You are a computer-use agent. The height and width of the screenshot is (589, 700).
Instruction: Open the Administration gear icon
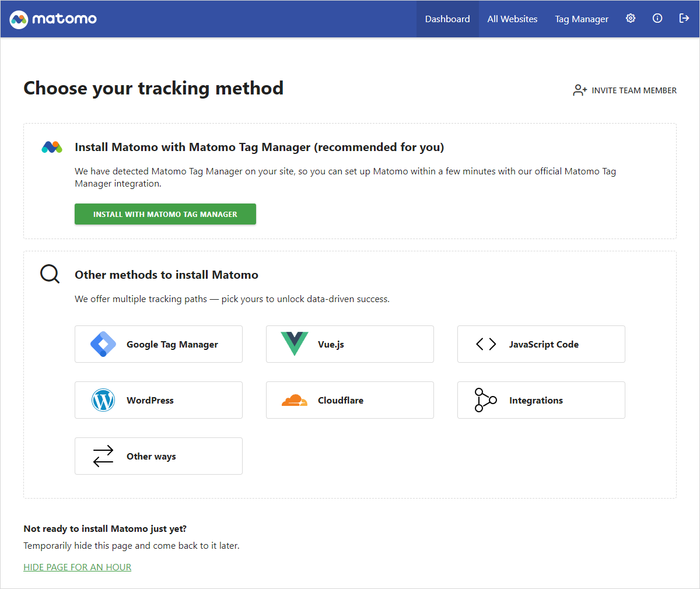click(x=631, y=19)
